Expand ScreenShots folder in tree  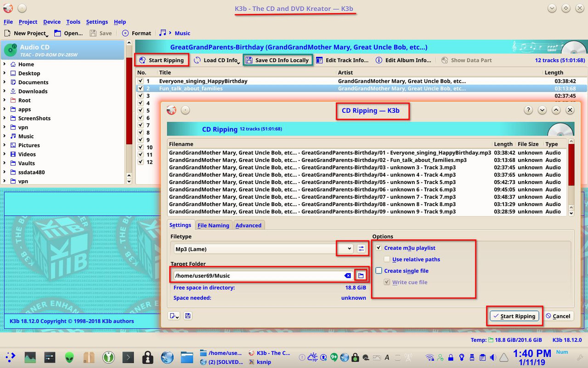[x=5, y=118]
